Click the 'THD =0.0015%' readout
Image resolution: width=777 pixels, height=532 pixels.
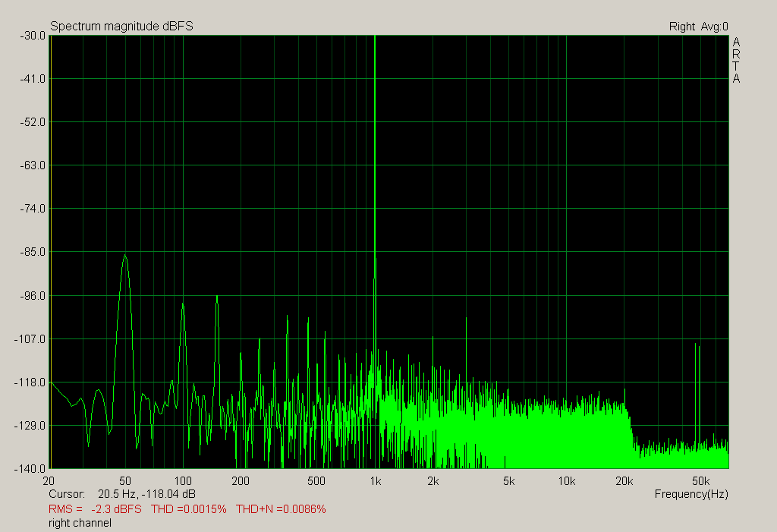pyautogui.click(x=189, y=509)
